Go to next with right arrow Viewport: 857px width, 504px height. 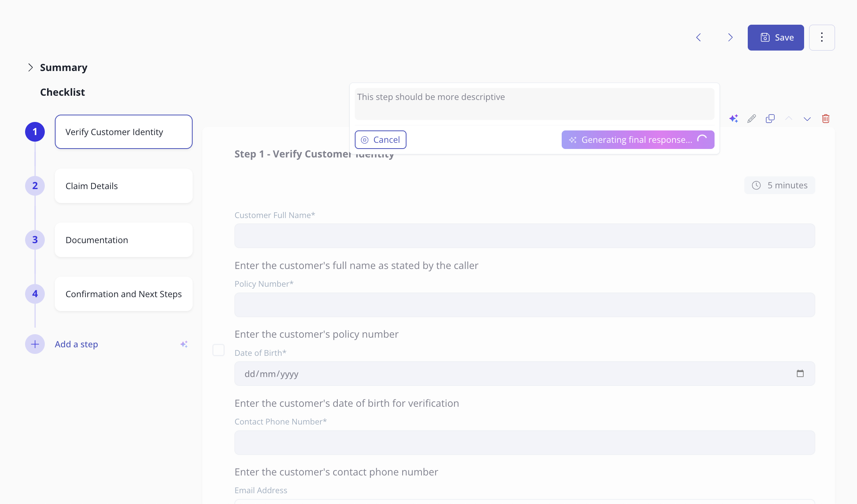coord(730,37)
